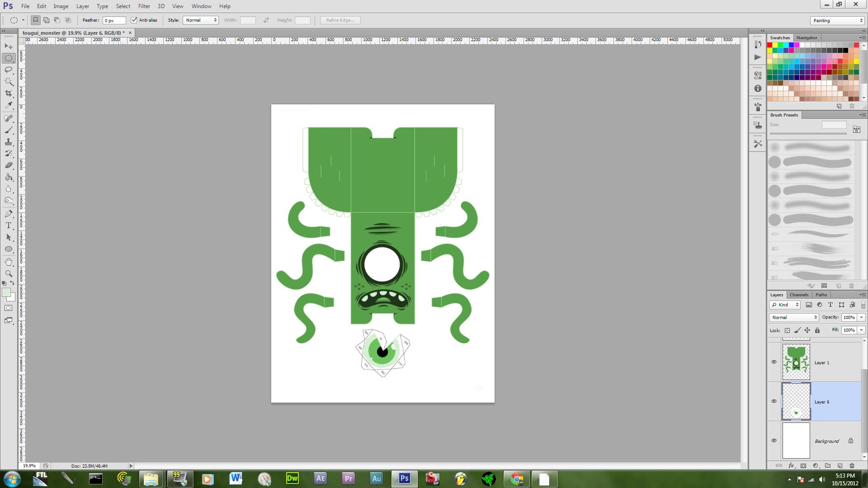Click Subtract from selection mode button

[57, 20]
